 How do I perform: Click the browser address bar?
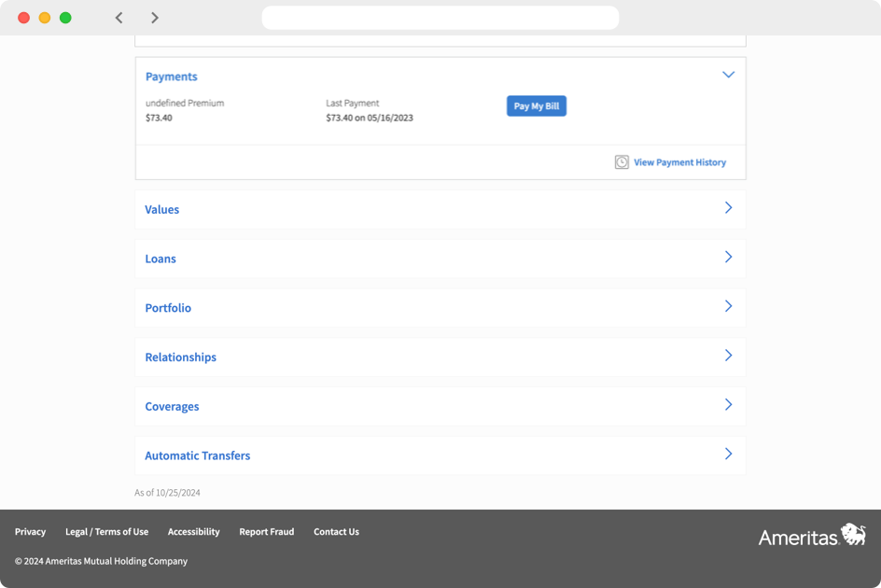pos(440,17)
